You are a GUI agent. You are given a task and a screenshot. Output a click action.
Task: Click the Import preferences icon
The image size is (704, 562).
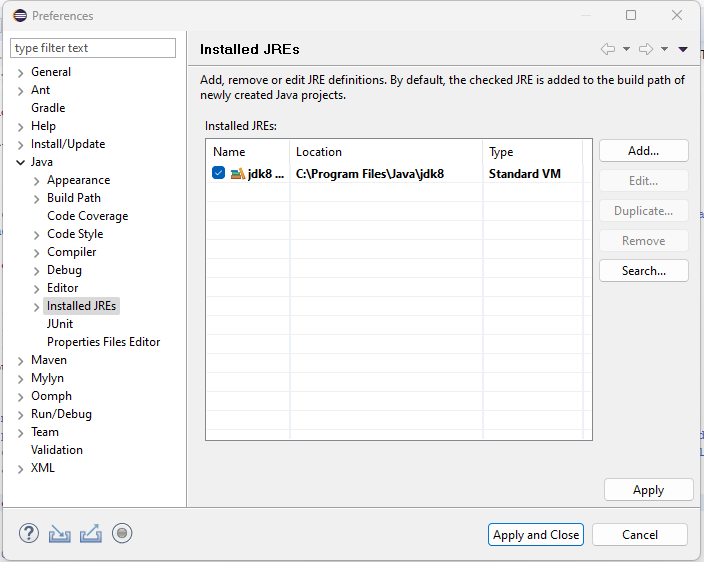click(x=60, y=534)
